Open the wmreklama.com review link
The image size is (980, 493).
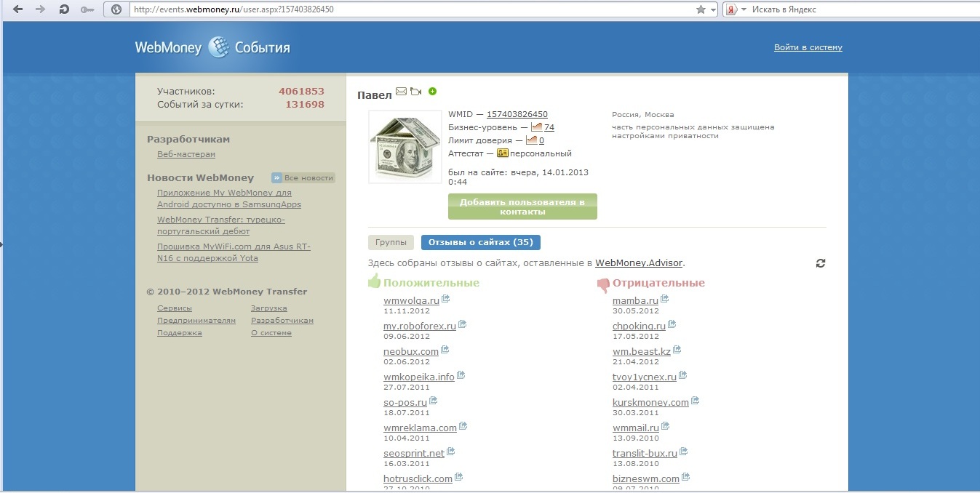(420, 428)
